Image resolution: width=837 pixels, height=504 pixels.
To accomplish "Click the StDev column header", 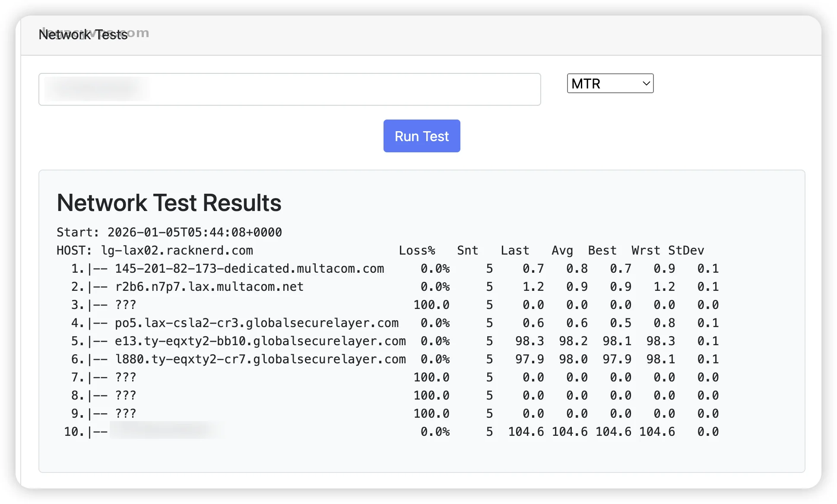I will [x=686, y=250].
